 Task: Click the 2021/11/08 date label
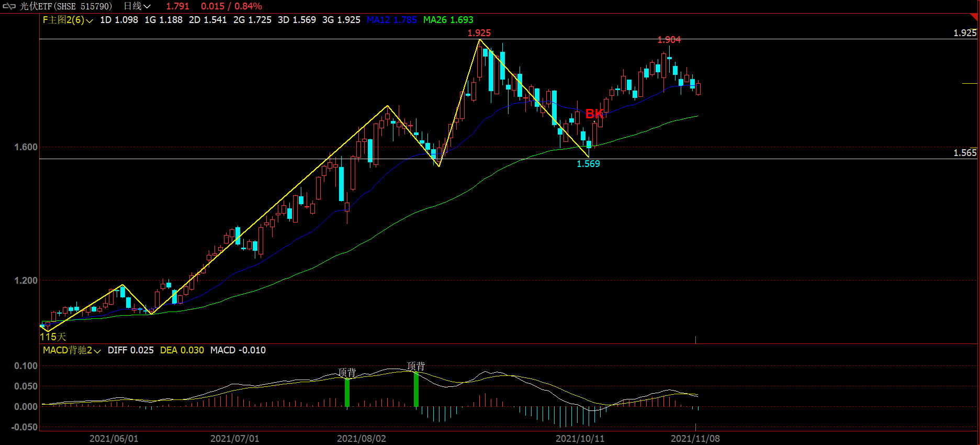click(695, 439)
